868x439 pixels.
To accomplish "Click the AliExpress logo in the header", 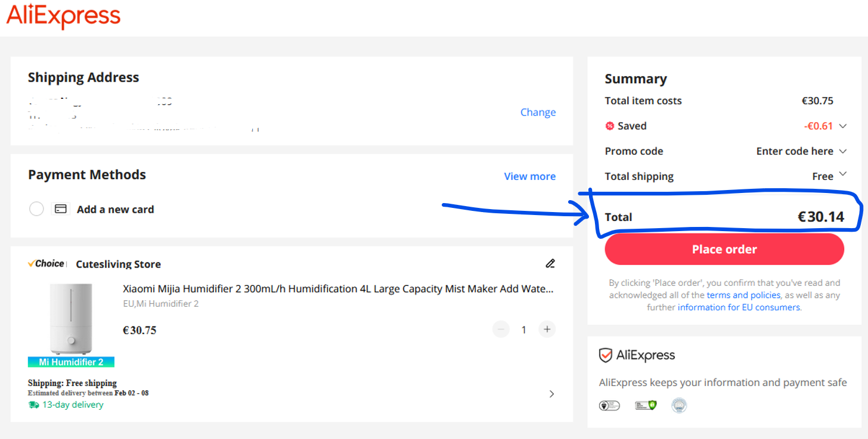I will (x=63, y=16).
